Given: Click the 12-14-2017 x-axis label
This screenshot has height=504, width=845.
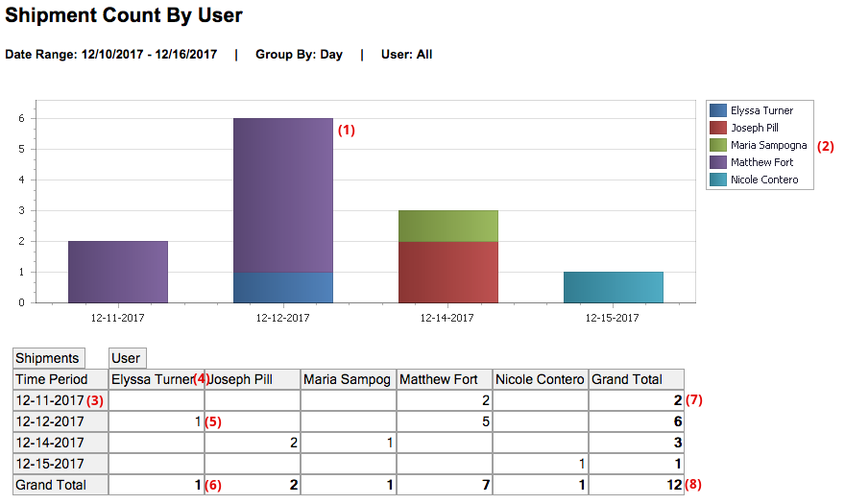Looking at the screenshot, I should 447,318.
